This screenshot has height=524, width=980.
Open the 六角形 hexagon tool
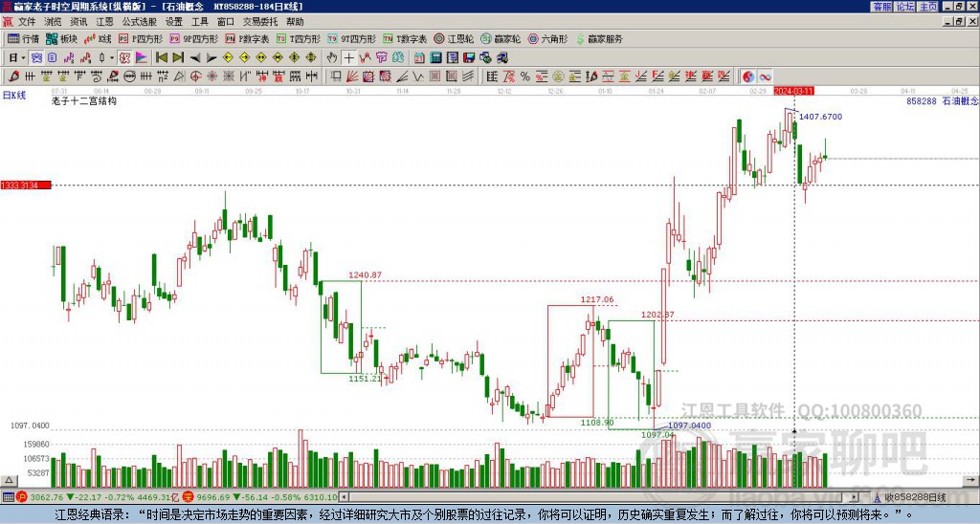[548, 38]
